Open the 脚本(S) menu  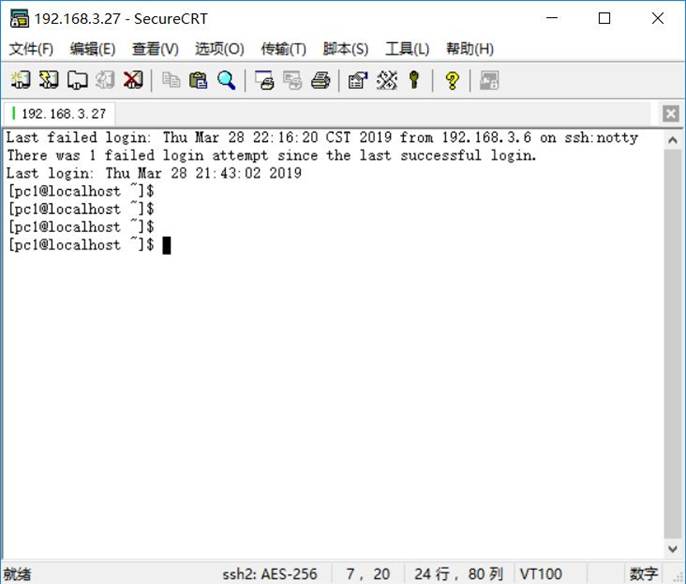pyautogui.click(x=346, y=49)
